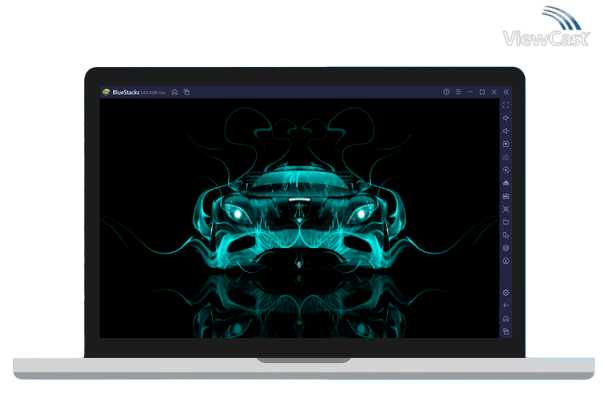This screenshot has height=414, width=602.
Task: Click the recent apps icon at sidebar bottom
Action: pos(506,331)
